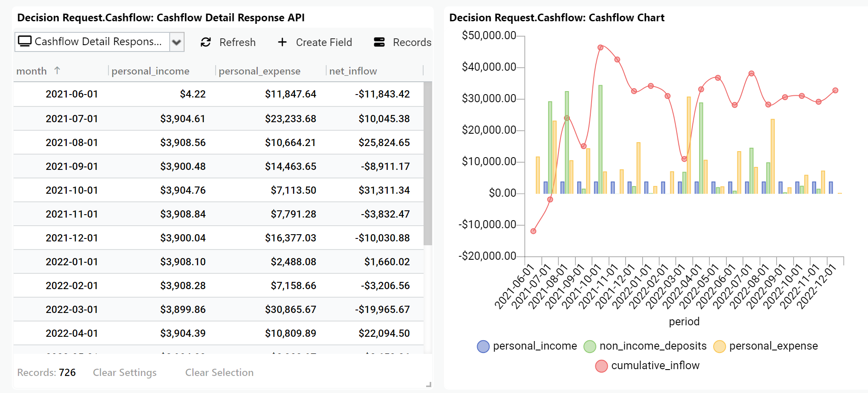This screenshot has height=393, width=868.
Task: Click the cumulative_inflow legend circle
Action: tap(601, 365)
